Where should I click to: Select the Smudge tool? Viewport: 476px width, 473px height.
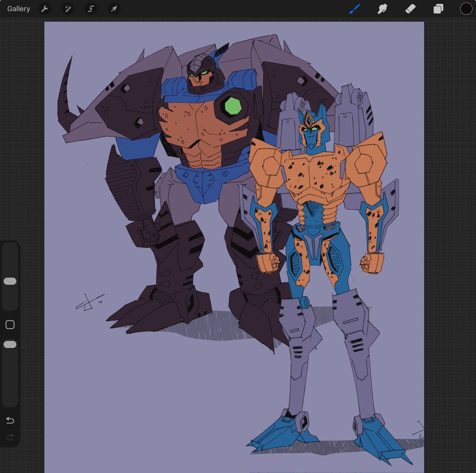tap(382, 9)
